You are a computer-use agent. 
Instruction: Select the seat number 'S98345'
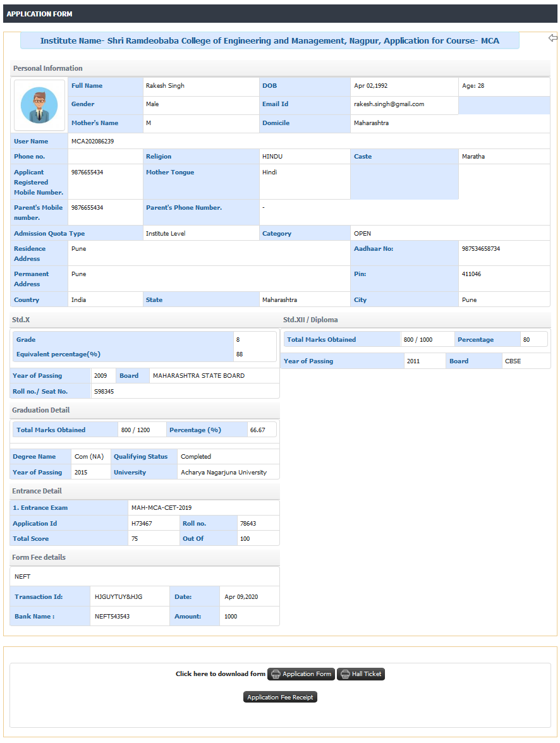point(104,392)
